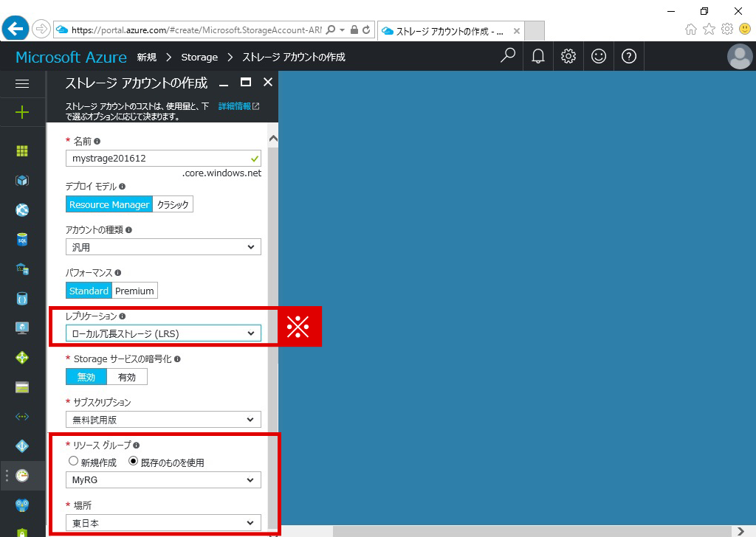
Task: Click the green plus New resource icon
Action: coord(22,113)
